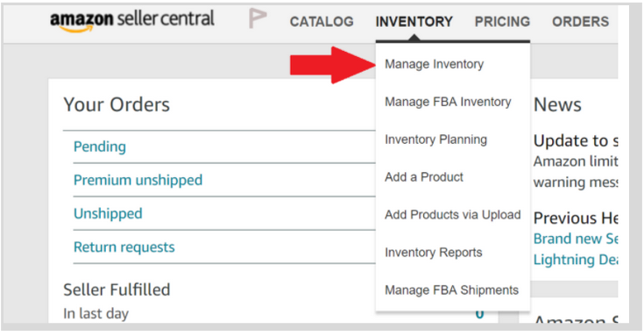Click the Amazon Seller Central logo
This screenshot has width=644, height=336.
click(131, 20)
